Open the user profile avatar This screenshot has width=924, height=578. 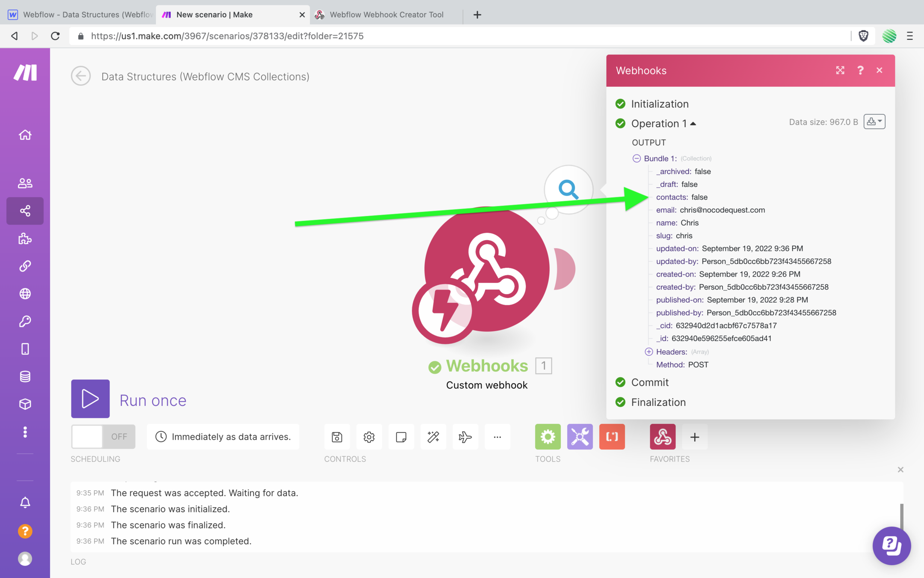pyautogui.click(x=25, y=559)
